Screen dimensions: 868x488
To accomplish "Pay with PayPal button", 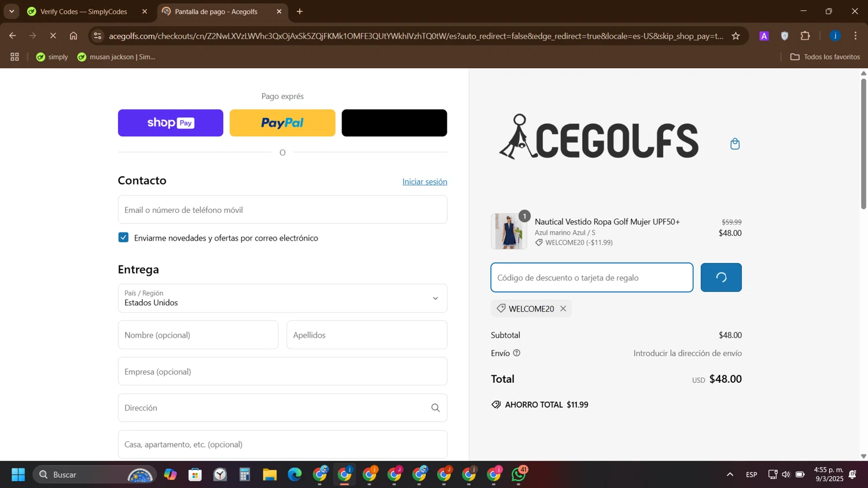I will [x=282, y=123].
